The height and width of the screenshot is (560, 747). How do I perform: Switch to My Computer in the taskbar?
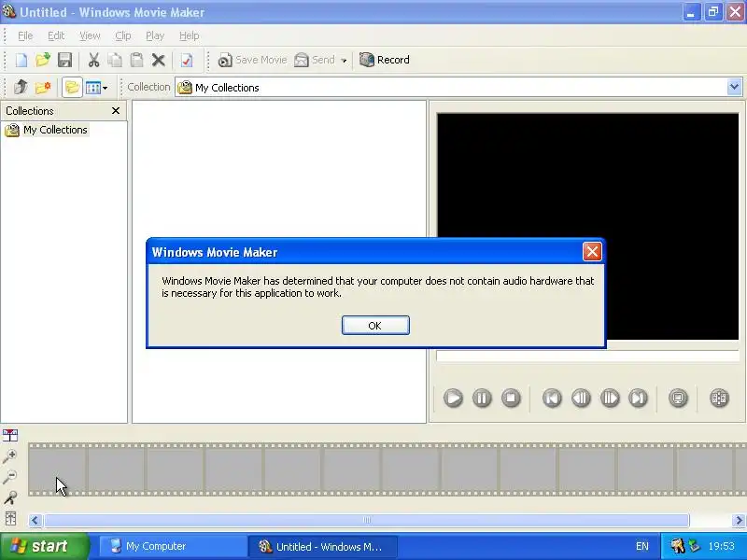point(173,546)
